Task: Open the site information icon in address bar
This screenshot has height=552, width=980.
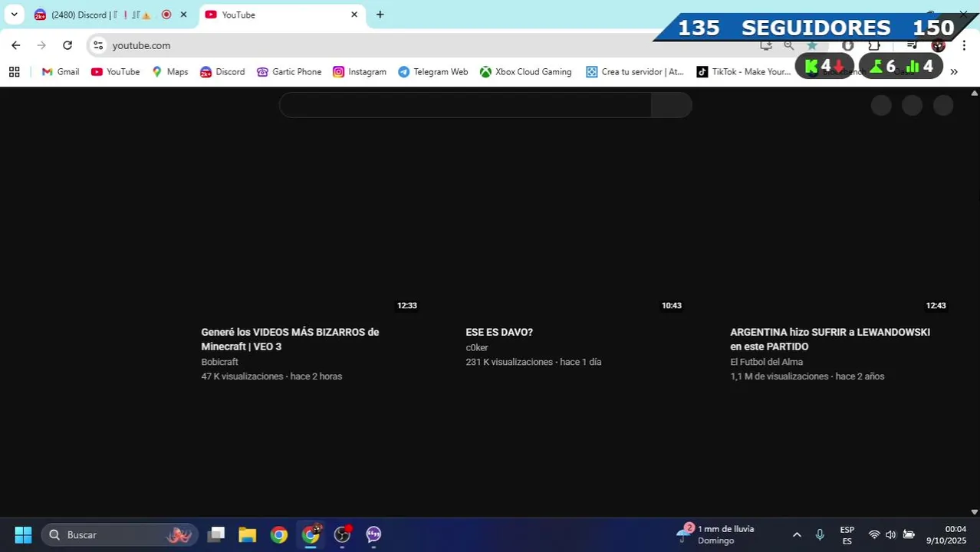Action: click(x=98, y=45)
